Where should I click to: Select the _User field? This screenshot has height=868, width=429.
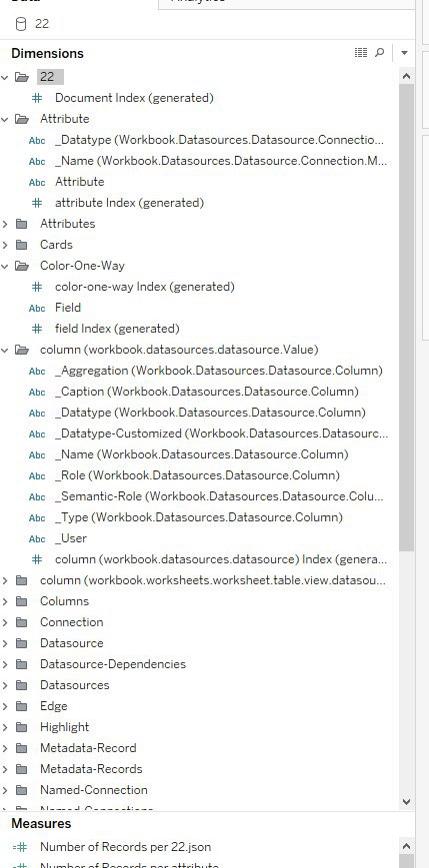click(71, 538)
